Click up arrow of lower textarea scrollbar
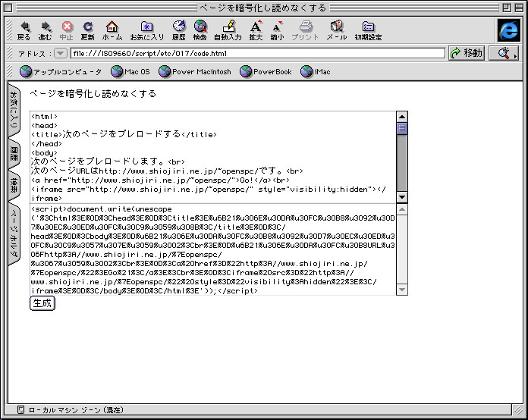 402,209
